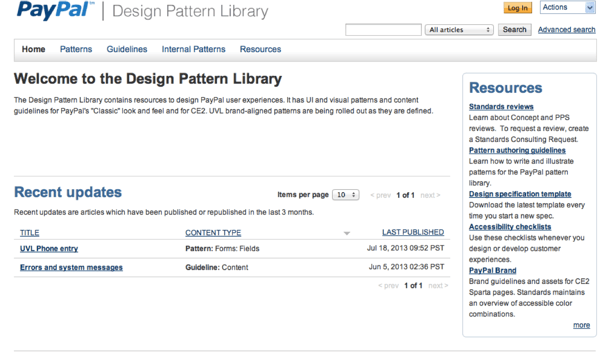This screenshot has height=360, width=606.
Task: Open the Accessibility checklists link
Action: (510, 227)
